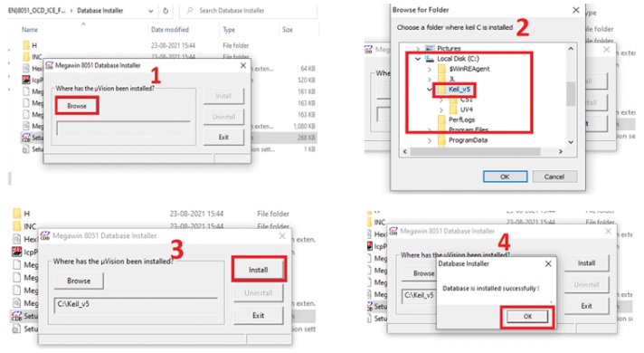
Task: Collapse the Local Disk (C:) tree node
Action: click(x=418, y=59)
